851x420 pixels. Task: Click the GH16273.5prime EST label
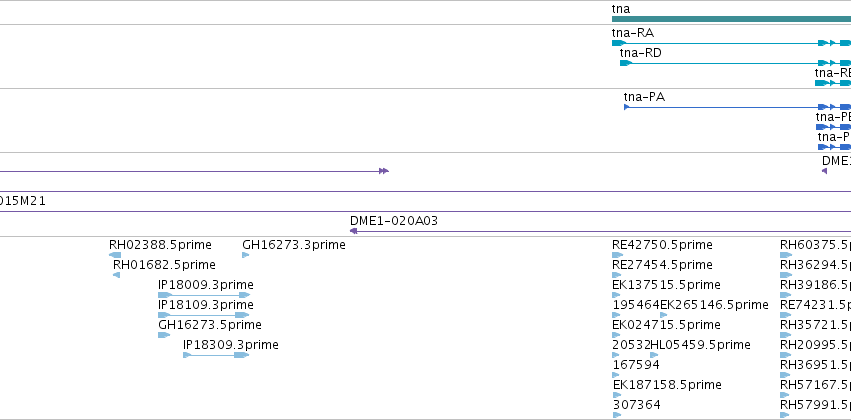click(209, 324)
